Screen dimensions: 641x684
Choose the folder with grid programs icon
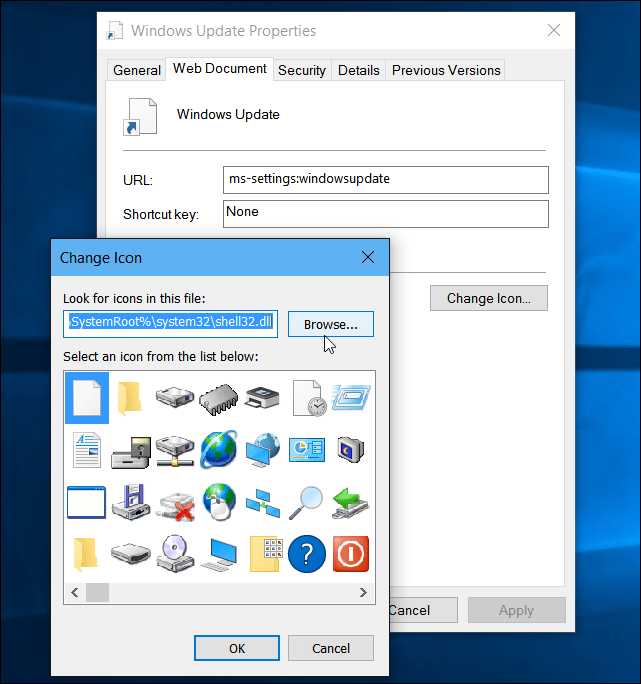265,554
